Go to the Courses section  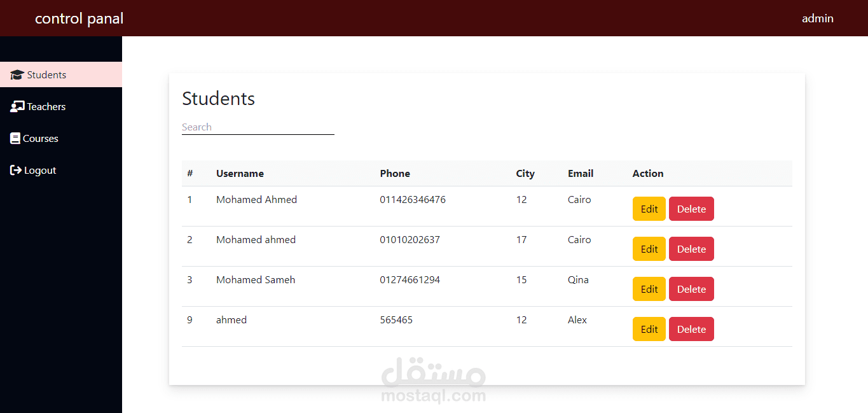point(61,138)
